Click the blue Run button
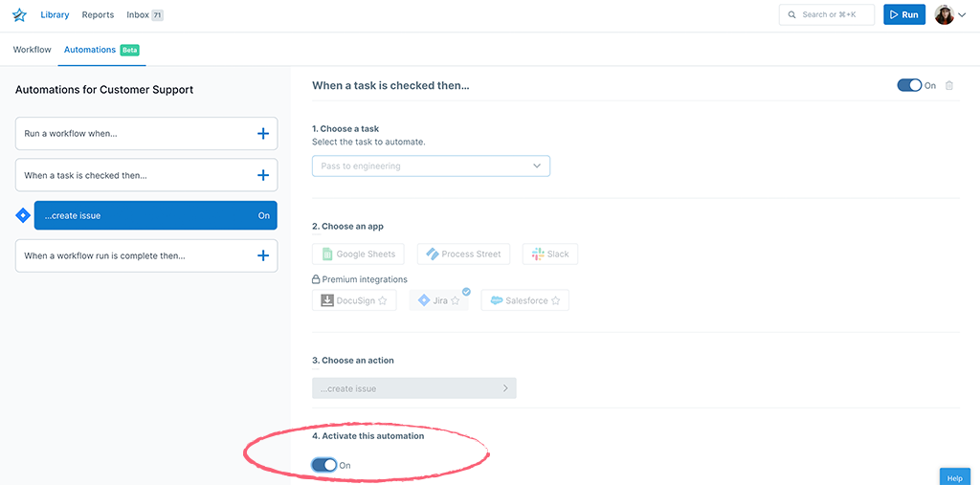 pos(904,15)
